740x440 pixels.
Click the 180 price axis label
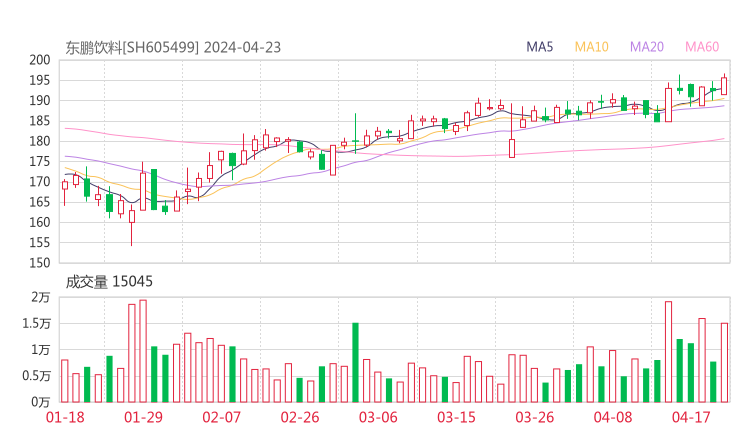coord(40,141)
